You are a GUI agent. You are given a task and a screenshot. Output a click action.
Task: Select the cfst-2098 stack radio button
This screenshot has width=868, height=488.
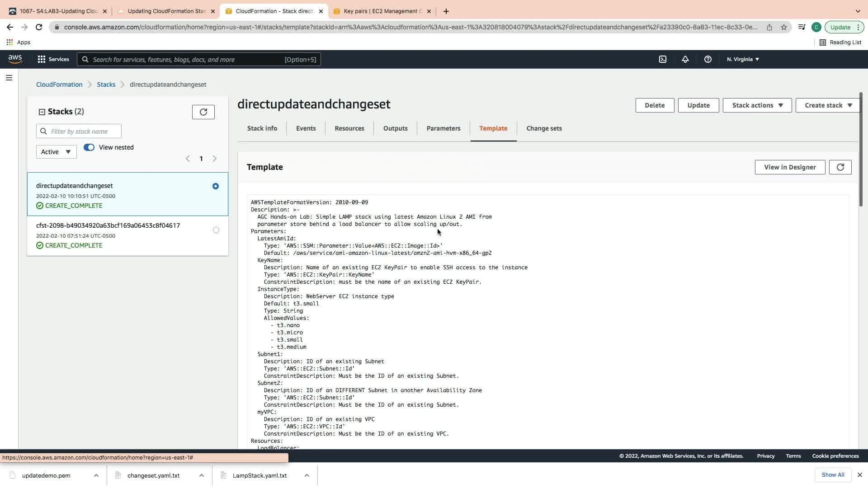216,230
